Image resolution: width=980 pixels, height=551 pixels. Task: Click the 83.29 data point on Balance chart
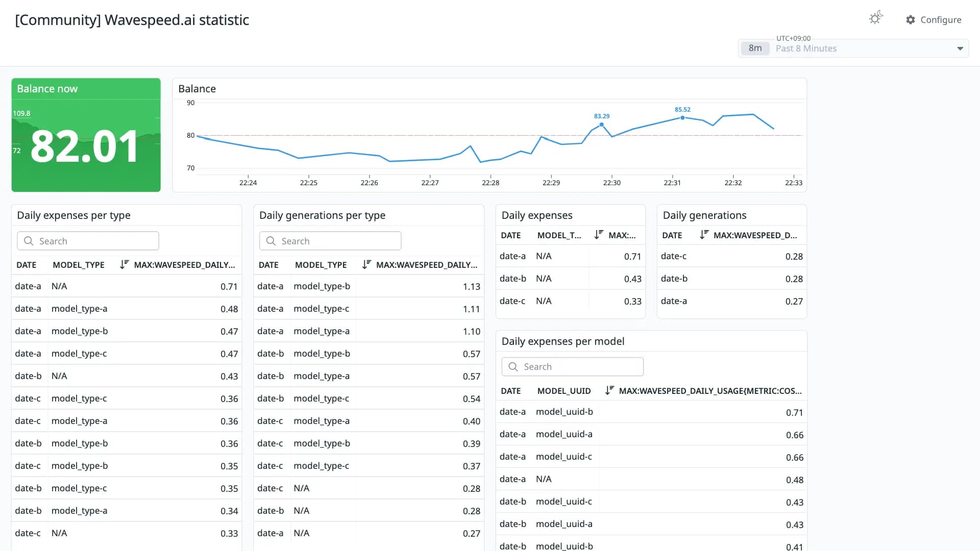pos(602,124)
